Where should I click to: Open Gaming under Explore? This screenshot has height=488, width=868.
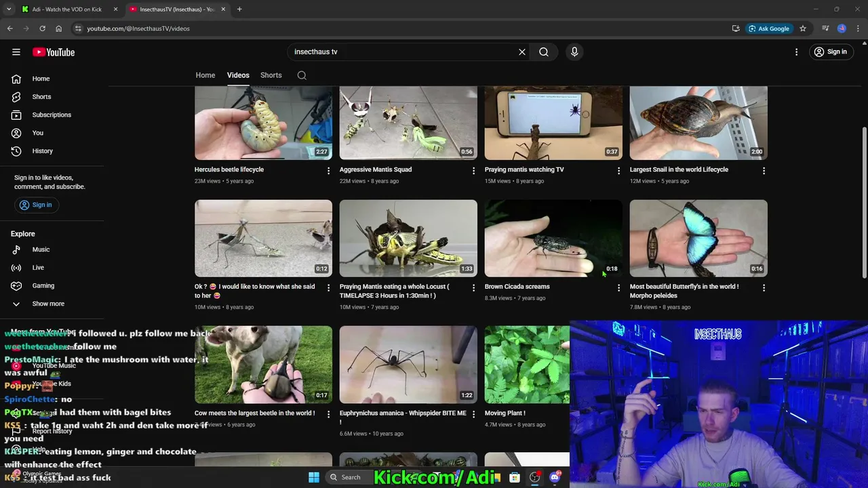click(43, 286)
